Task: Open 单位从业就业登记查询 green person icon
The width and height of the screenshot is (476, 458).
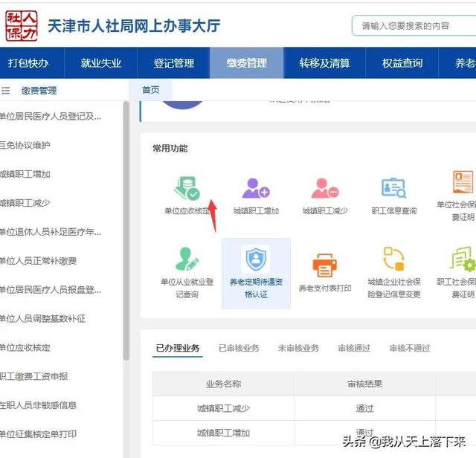Action: click(x=187, y=259)
